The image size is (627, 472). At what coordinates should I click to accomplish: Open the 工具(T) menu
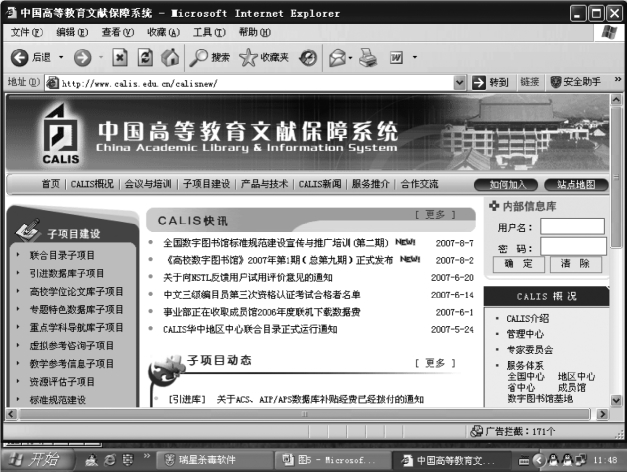(209, 32)
